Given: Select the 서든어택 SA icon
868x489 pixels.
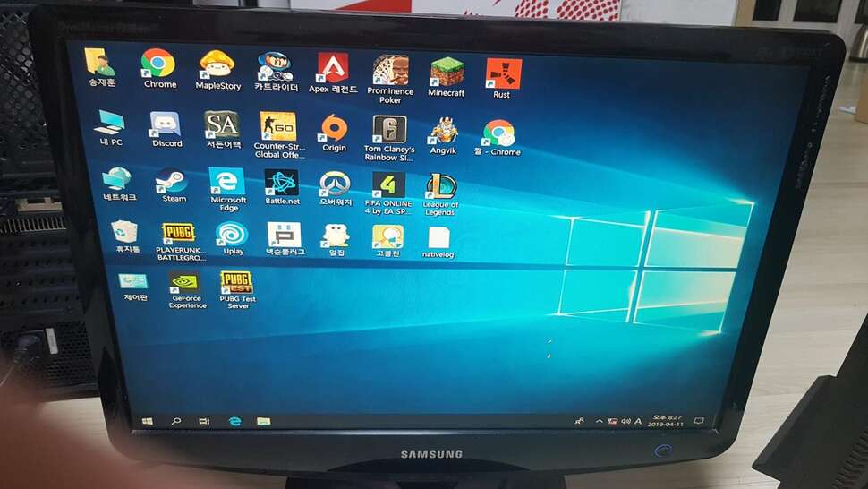Looking at the screenshot, I should tap(223, 130).
